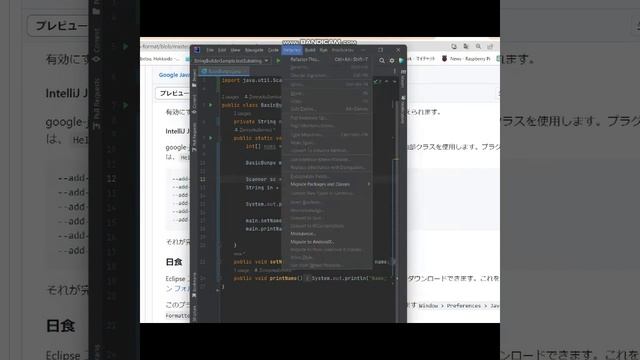Open Search Everywhere magnifier icon

pos(382,60)
